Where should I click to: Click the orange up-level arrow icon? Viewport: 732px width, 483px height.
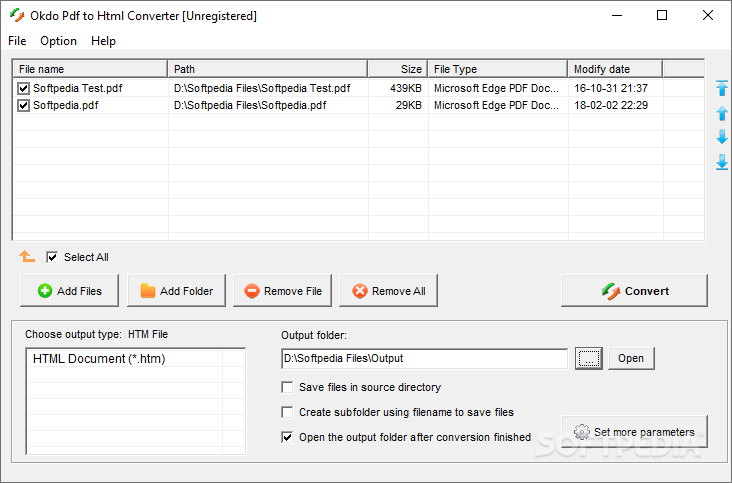pyautogui.click(x=27, y=256)
